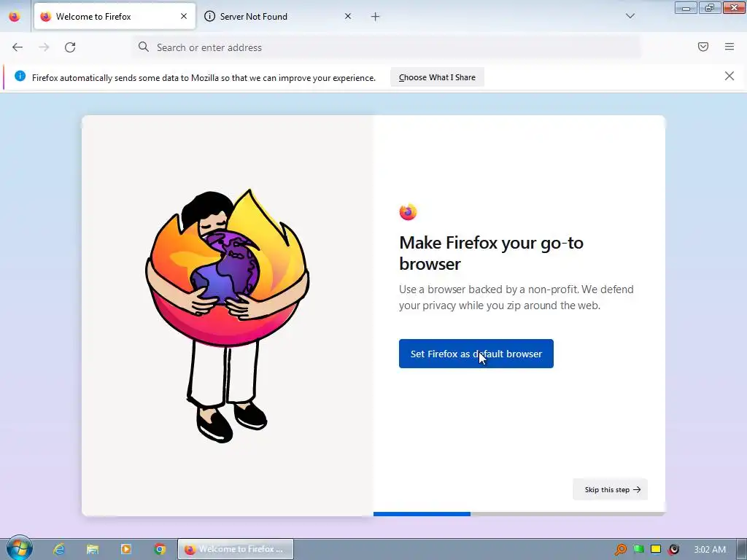Focus the search or address field
Image resolution: width=747 pixels, height=560 pixels.
386,47
